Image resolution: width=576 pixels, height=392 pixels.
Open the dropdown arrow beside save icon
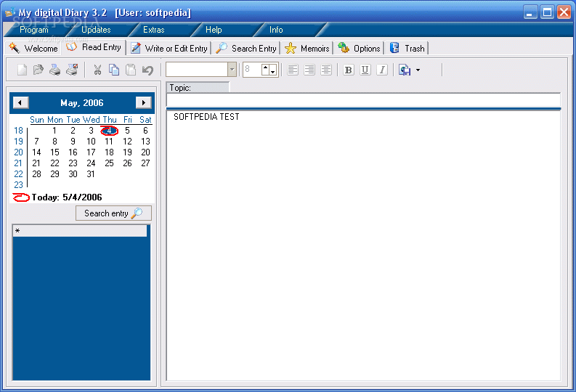pos(418,70)
